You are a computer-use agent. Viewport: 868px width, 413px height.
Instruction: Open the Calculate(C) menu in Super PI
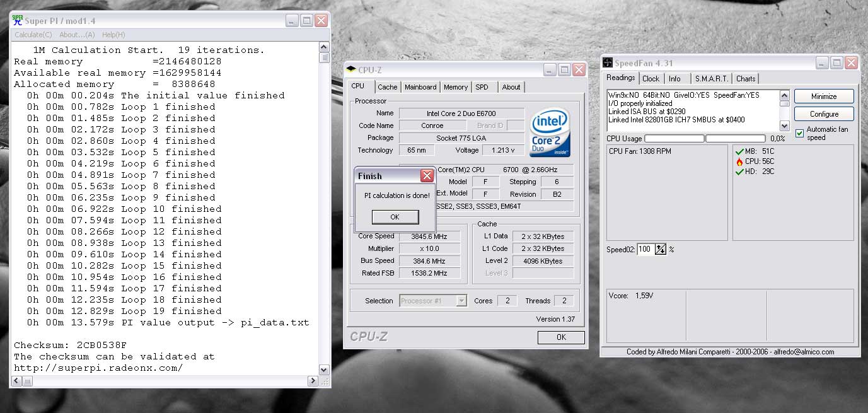point(33,35)
